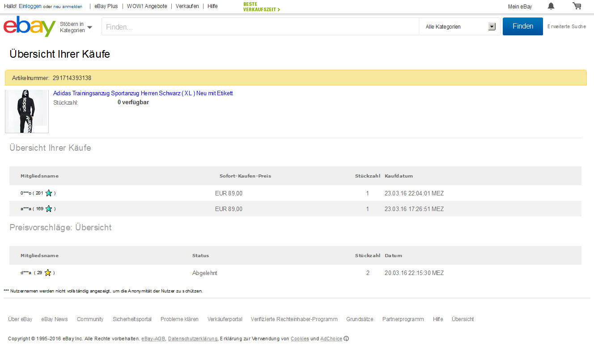The image size is (594, 364).
Task: Click member name a***a
Action: pyautogui.click(x=26, y=209)
